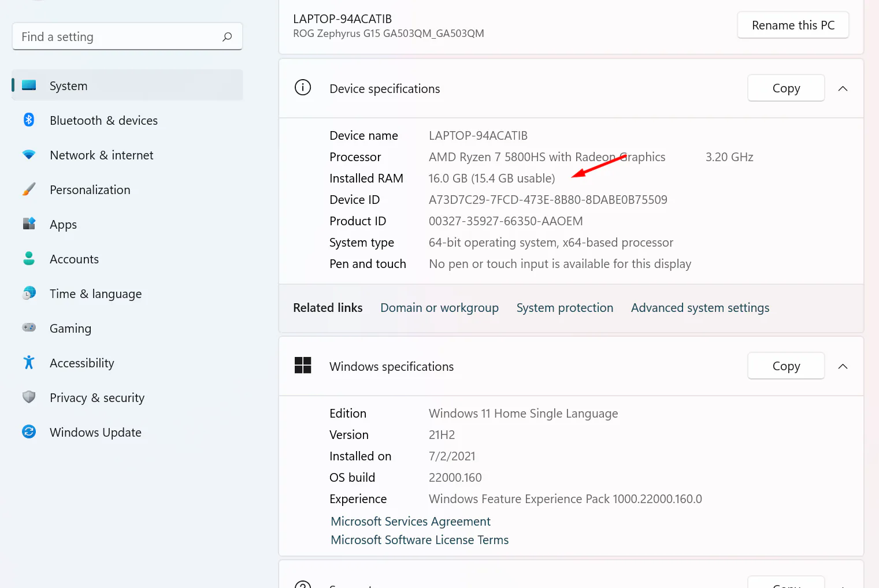The image size is (879, 588).
Task: Copy the device specifications
Action: coord(786,88)
